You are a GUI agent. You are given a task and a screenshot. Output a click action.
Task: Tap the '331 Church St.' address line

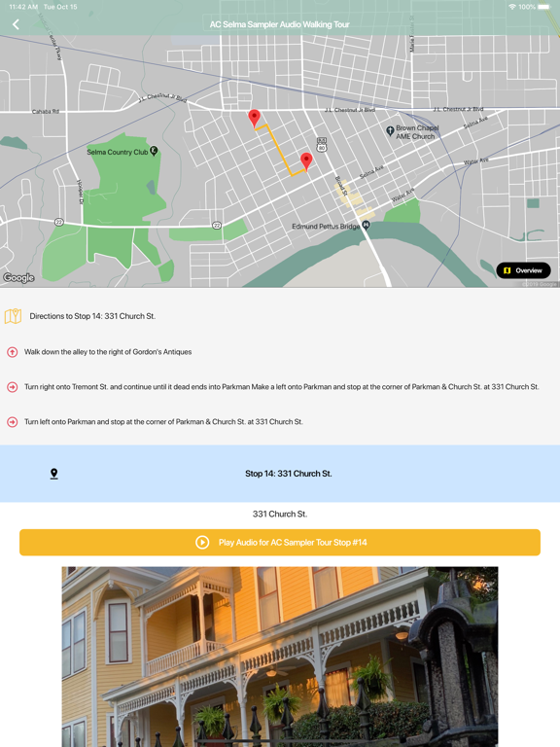[x=280, y=514]
